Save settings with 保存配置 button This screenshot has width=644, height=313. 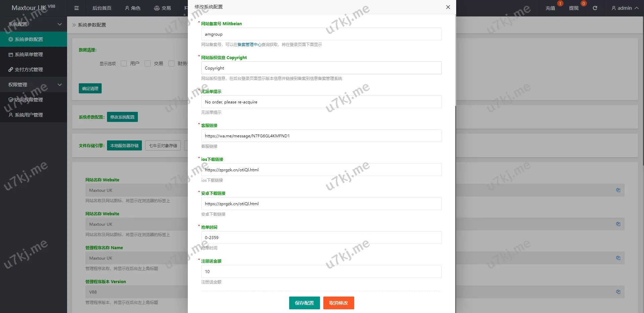[304, 303]
